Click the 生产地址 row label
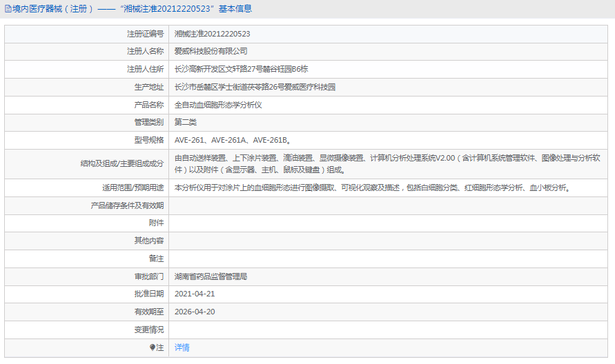The height and width of the screenshot is (364, 615). pyautogui.click(x=149, y=87)
